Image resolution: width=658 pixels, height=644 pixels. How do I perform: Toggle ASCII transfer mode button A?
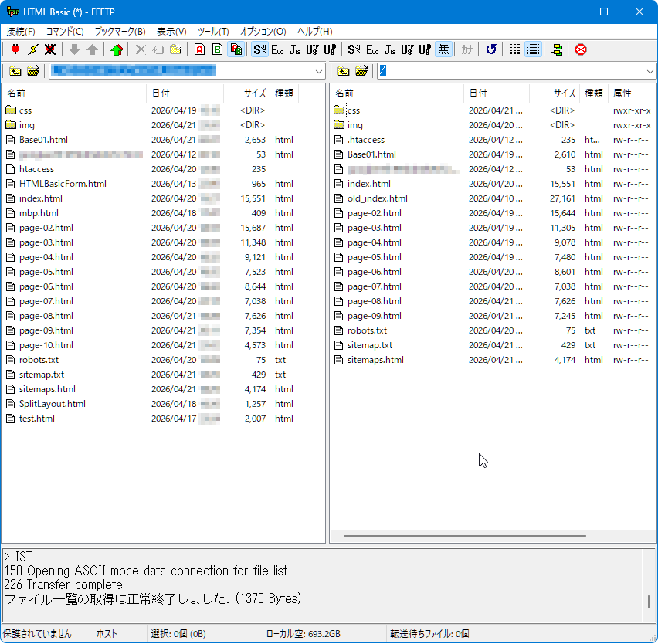pyautogui.click(x=200, y=49)
